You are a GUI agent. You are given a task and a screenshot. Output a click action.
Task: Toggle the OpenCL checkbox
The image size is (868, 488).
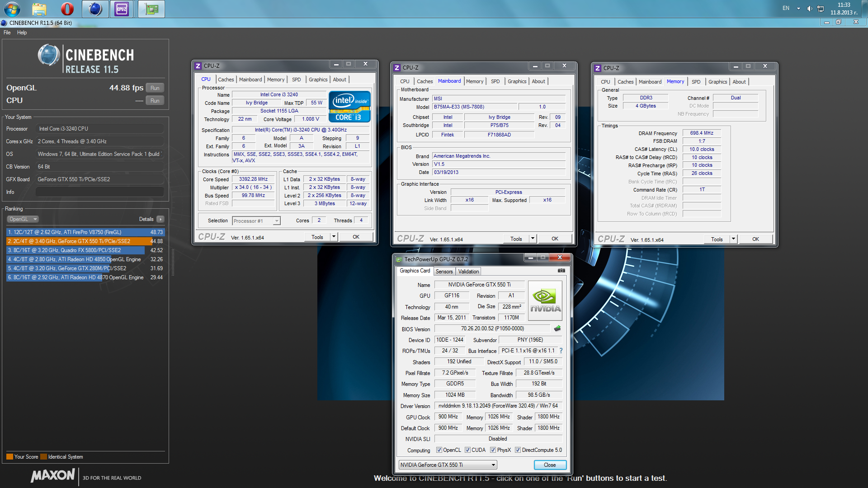click(439, 450)
